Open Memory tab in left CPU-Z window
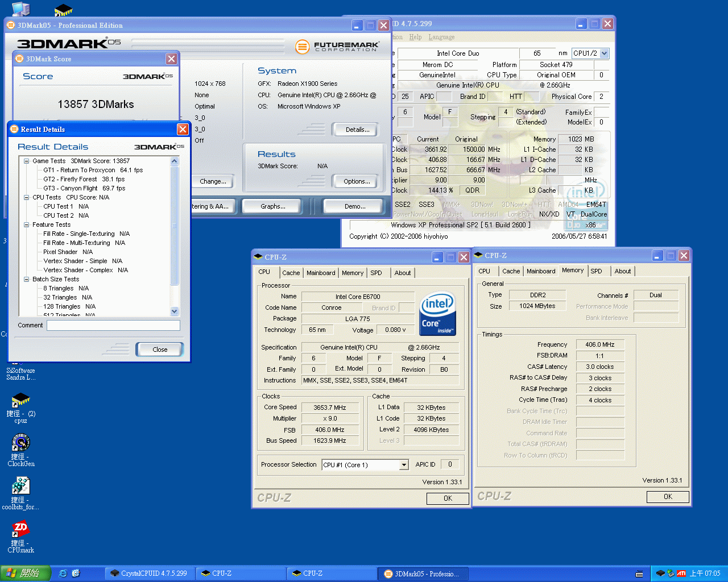 (353, 273)
